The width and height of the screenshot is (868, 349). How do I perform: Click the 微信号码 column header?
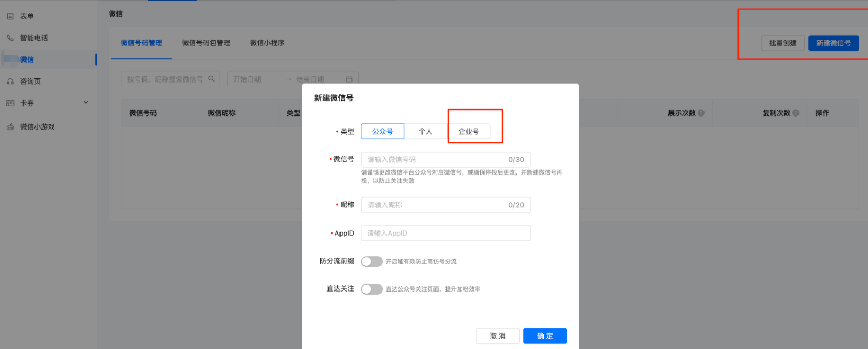coord(143,113)
